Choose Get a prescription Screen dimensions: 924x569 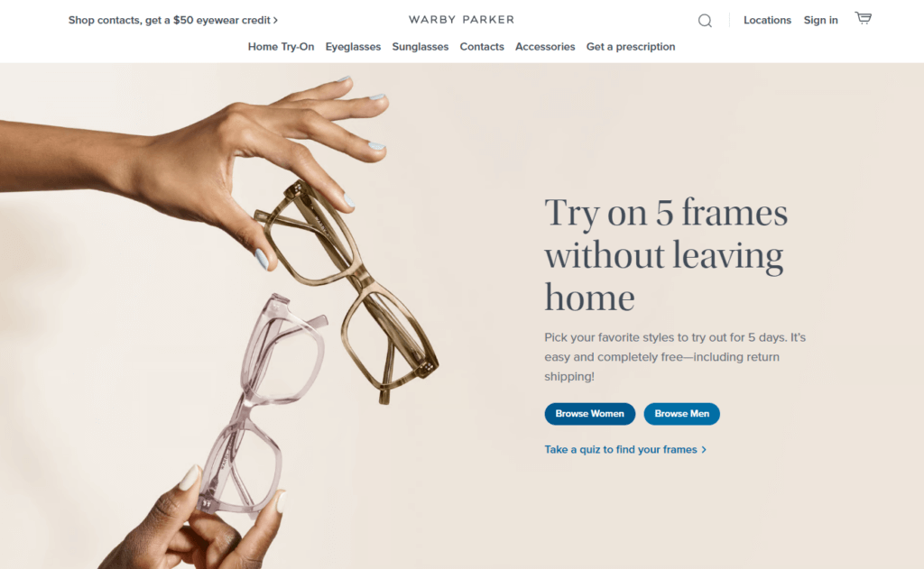pyautogui.click(x=631, y=47)
